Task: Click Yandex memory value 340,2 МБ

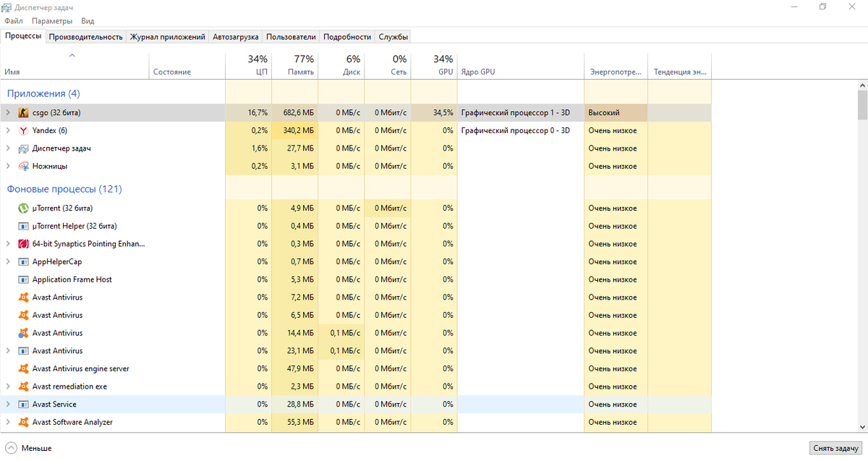Action: (x=298, y=130)
